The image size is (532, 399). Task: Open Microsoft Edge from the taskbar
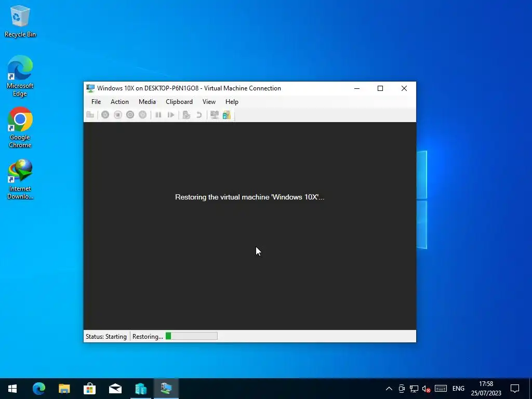pyautogui.click(x=38, y=389)
